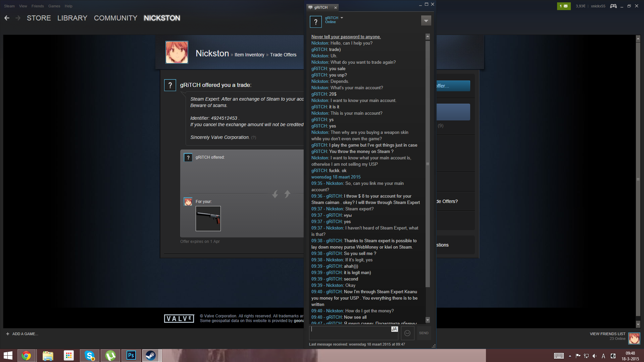The image size is (644, 362).
Task: Click the Item Inventory breadcrumb link
Action: coord(249,55)
